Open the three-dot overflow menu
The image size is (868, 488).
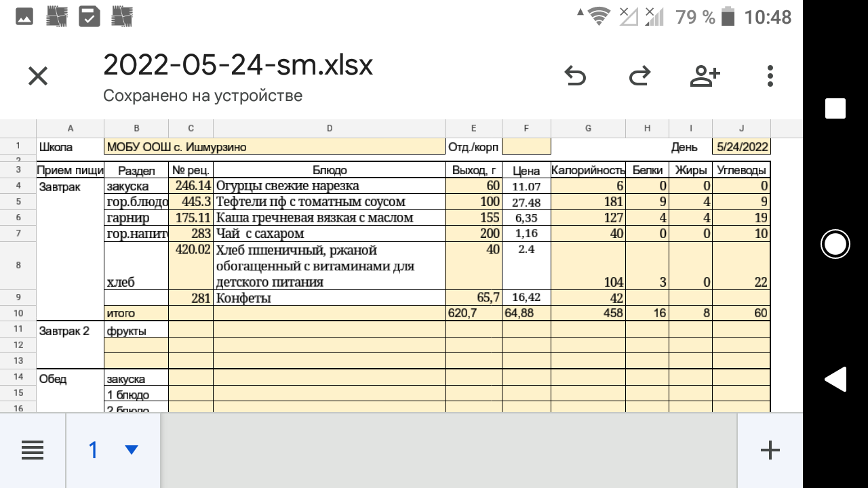pos(770,76)
